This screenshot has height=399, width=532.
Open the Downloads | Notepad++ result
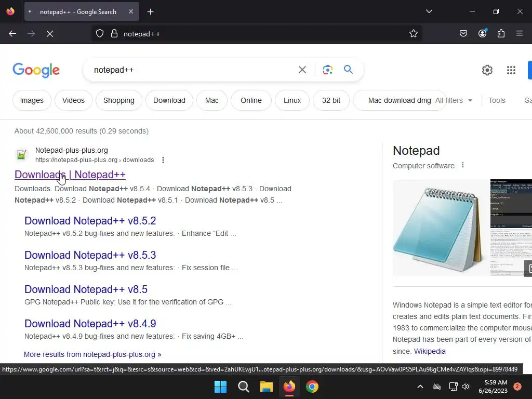point(70,175)
